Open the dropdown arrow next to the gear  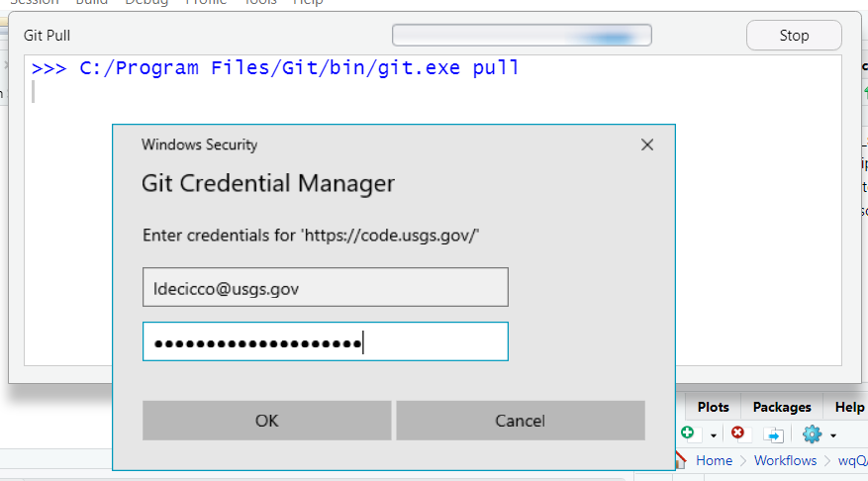(833, 435)
